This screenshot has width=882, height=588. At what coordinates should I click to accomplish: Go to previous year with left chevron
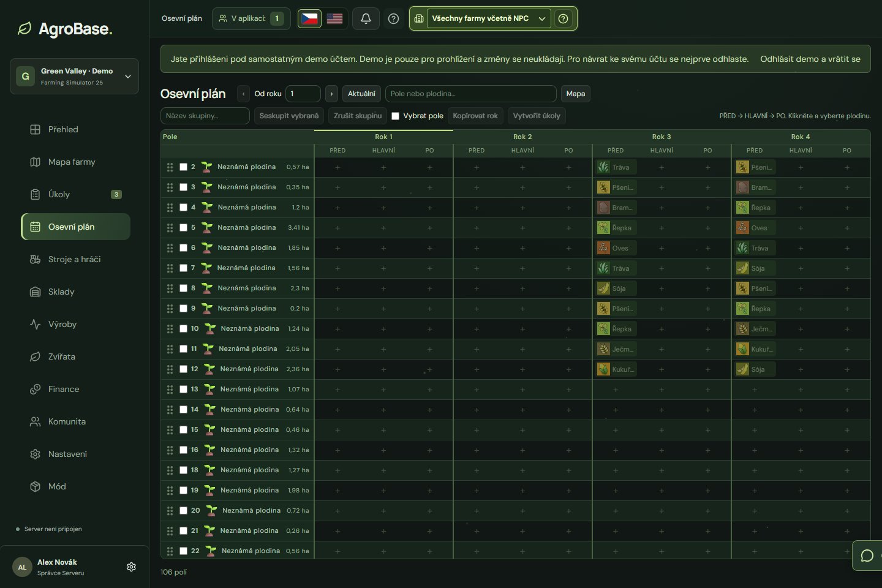click(x=243, y=94)
